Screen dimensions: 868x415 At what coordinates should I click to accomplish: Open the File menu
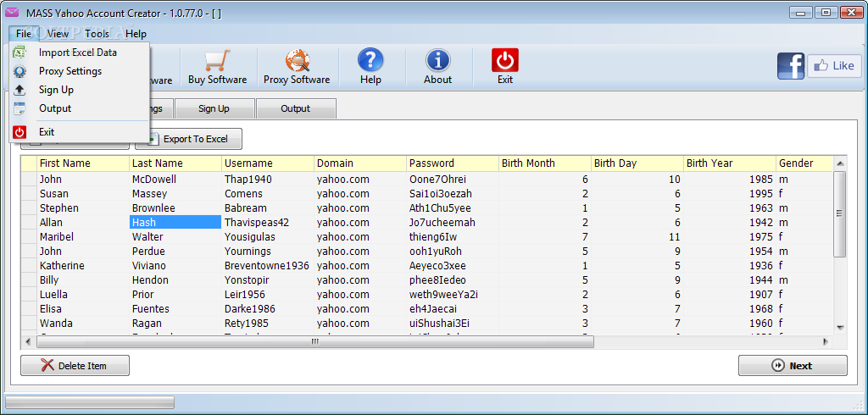(23, 34)
